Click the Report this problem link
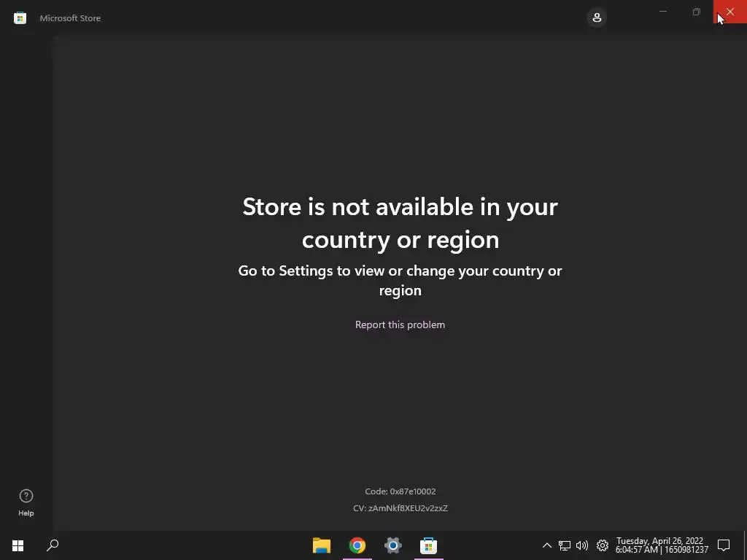The width and height of the screenshot is (747, 560). [400, 324]
